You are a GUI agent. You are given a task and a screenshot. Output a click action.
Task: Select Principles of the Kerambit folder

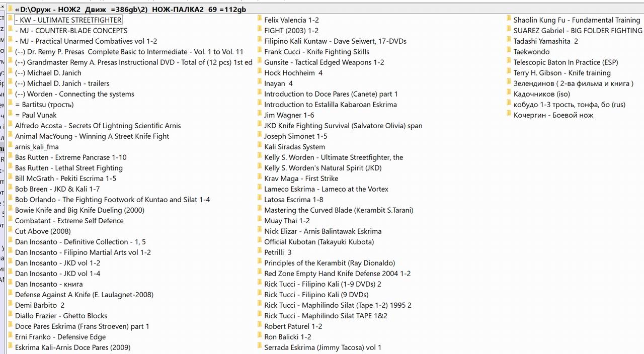click(329, 263)
